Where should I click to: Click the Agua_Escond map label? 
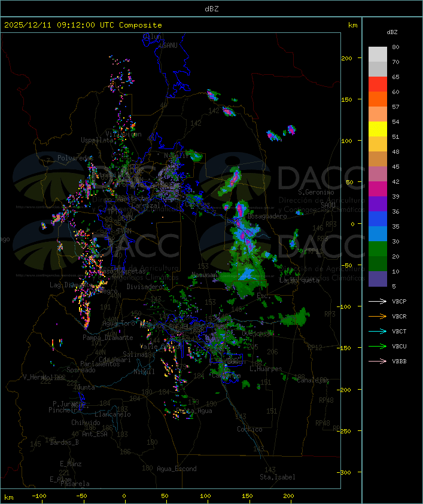[x=176, y=469]
